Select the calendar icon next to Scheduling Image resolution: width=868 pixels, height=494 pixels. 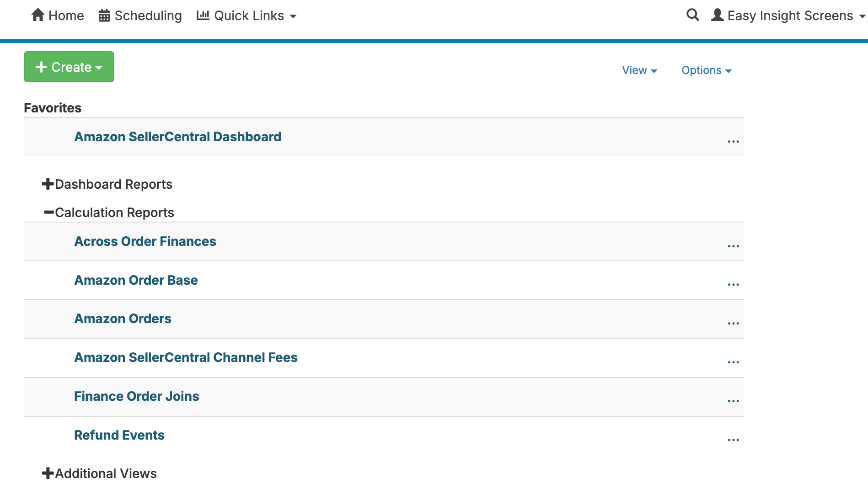(x=104, y=15)
